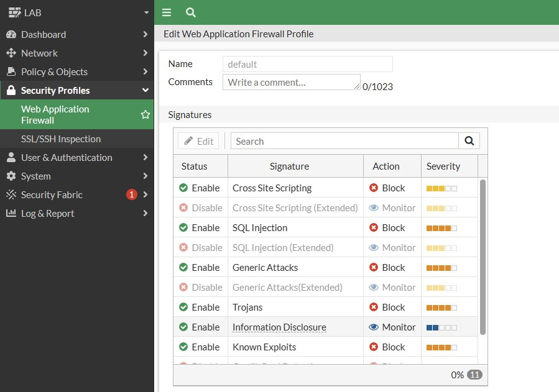The image size is (559, 392).
Task: Select the Generic Attacks signature name
Action: pos(266,267)
